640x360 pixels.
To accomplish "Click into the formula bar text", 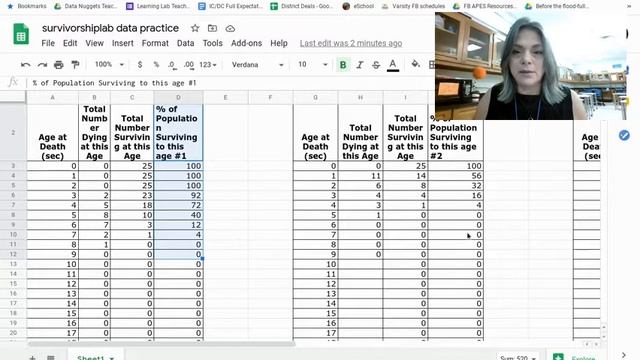I will (x=115, y=83).
